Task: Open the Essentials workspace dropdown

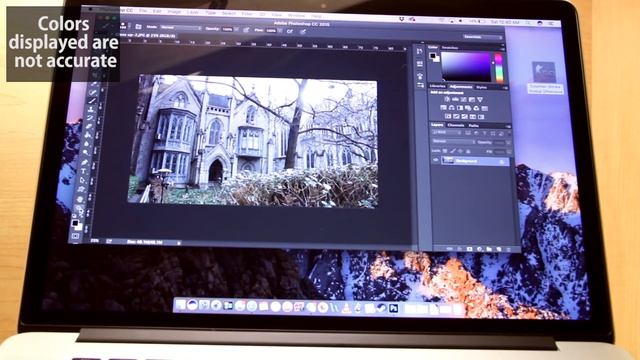Action: pos(482,37)
